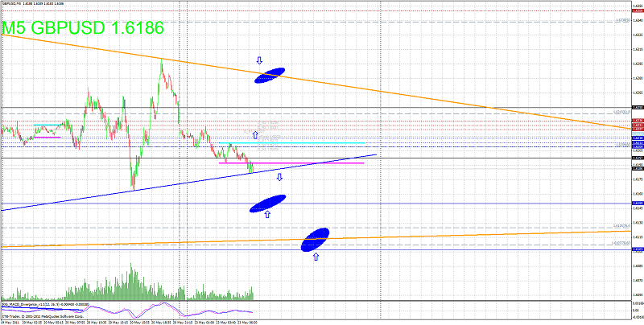
Task: Click the down arrow above the upper blue ellipse
Action: tap(259, 60)
